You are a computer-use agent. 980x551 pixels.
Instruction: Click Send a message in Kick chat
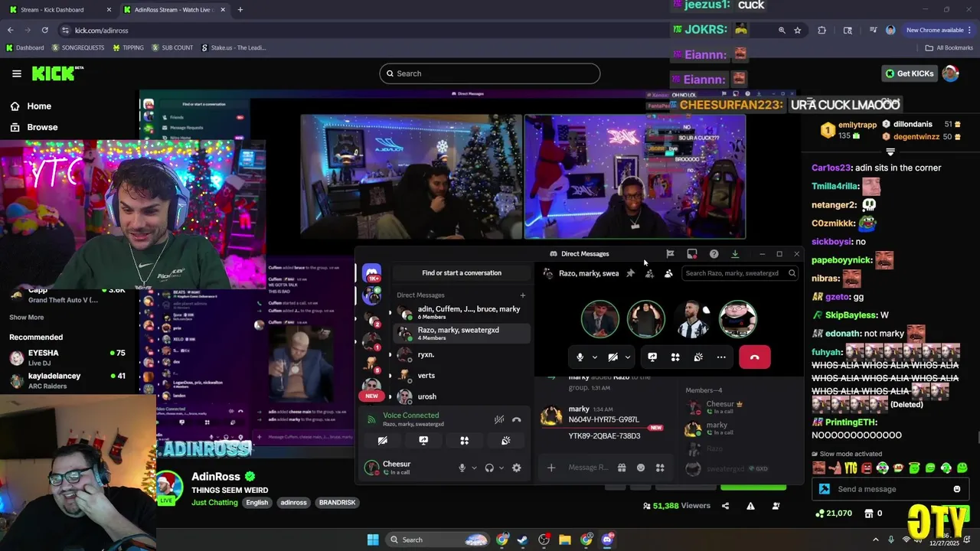[890, 489]
